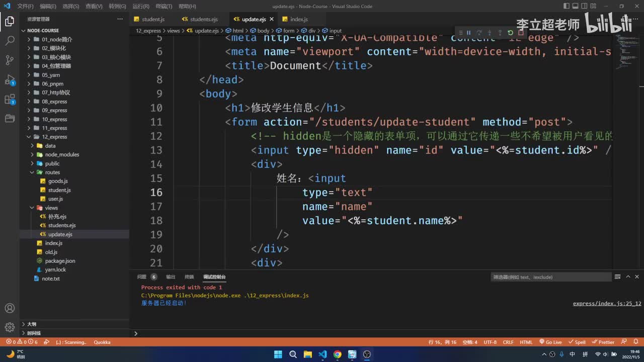Viewport: 644px width, 362px height.
Task: Toggle Spell checker in status bar
Action: pyautogui.click(x=577, y=342)
